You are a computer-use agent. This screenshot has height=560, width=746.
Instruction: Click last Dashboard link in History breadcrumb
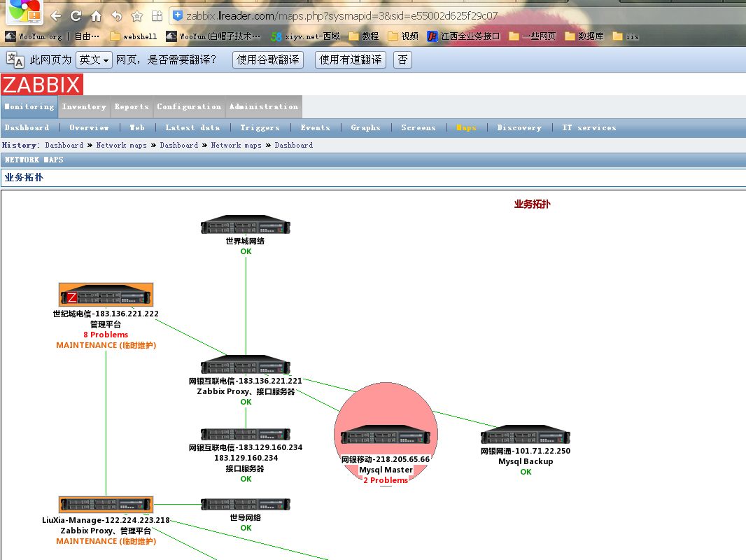[293, 145]
